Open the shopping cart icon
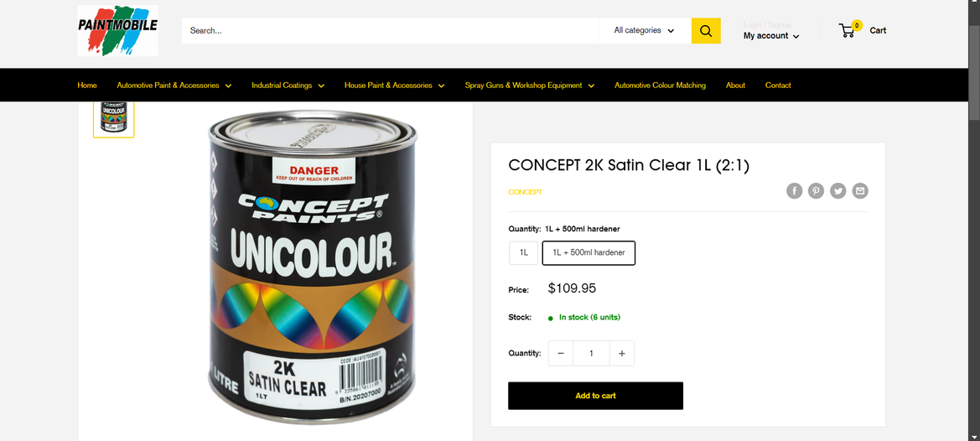This screenshot has height=441, width=980. pos(848,30)
